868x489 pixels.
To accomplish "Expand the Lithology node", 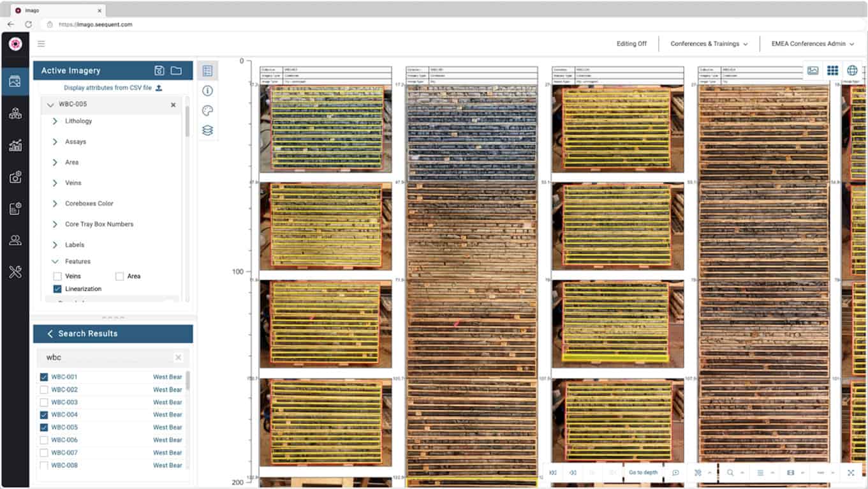I will pyautogui.click(x=55, y=121).
